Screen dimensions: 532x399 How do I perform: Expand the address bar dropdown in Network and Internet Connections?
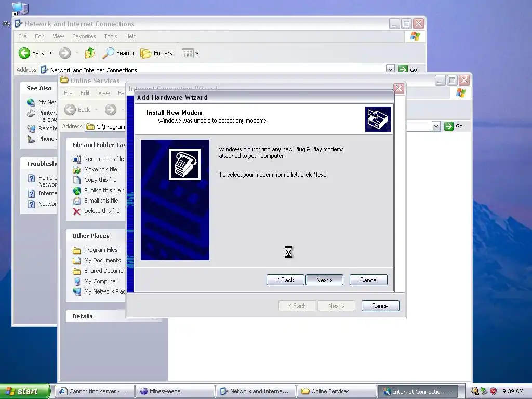coord(390,69)
